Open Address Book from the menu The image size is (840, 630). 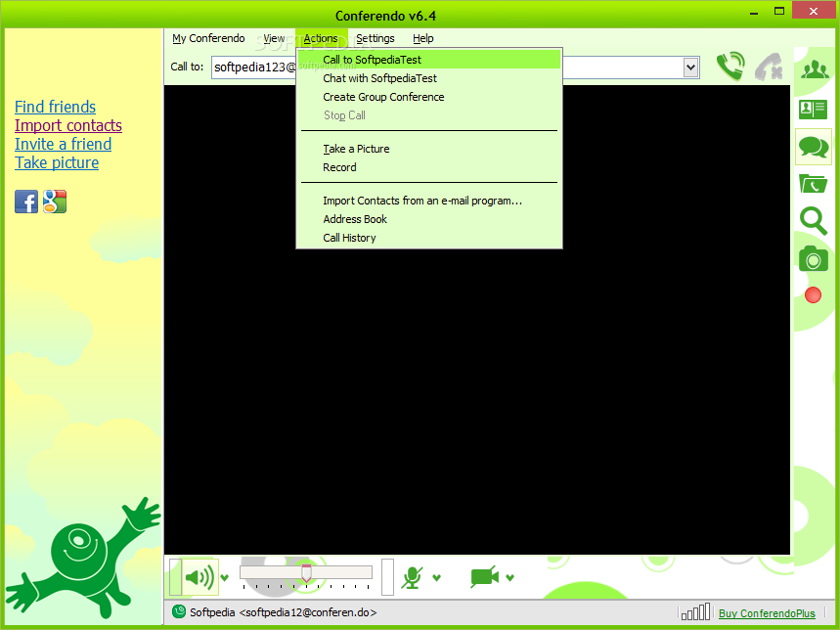click(429, 219)
